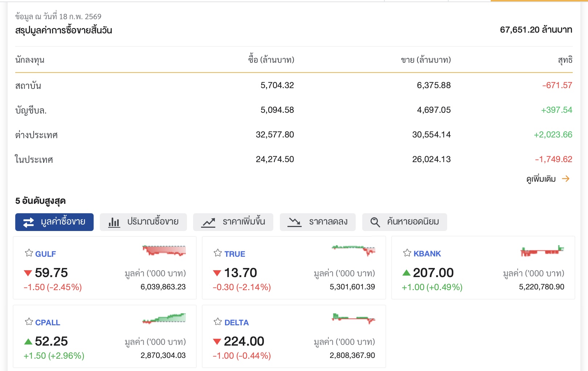Open ค้นหายอดนิยม popular search tab
This screenshot has width=588, height=371.
tap(405, 222)
